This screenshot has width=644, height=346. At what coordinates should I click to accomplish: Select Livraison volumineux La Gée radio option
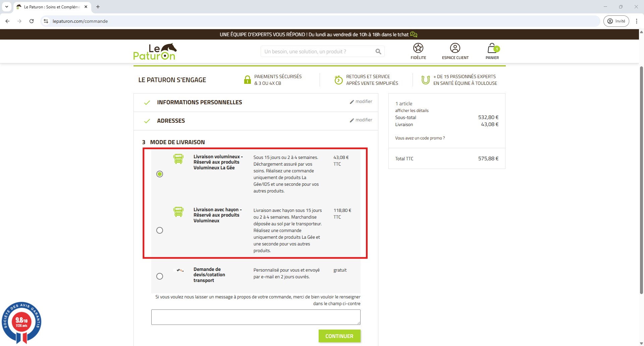coord(160,174)
